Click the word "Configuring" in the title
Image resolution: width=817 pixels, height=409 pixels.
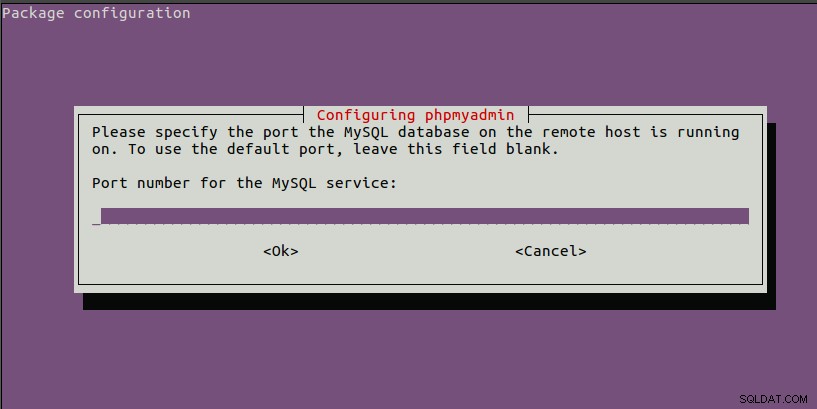(366, 115)
